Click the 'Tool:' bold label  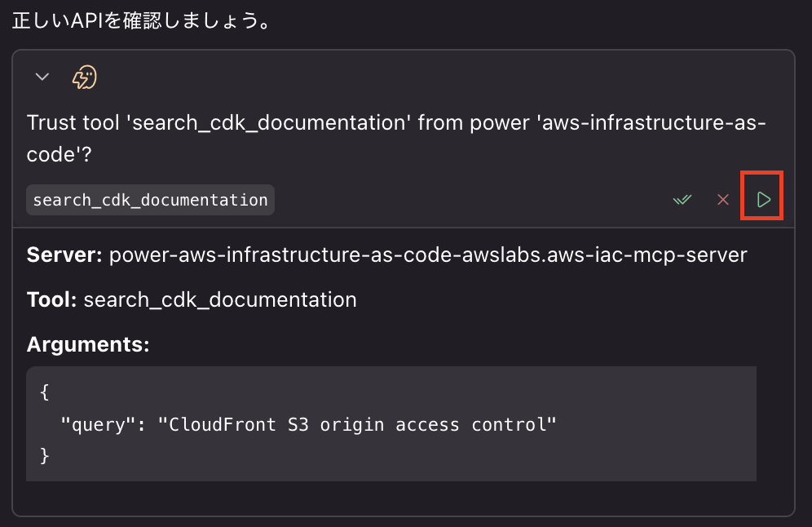(51, 299)
